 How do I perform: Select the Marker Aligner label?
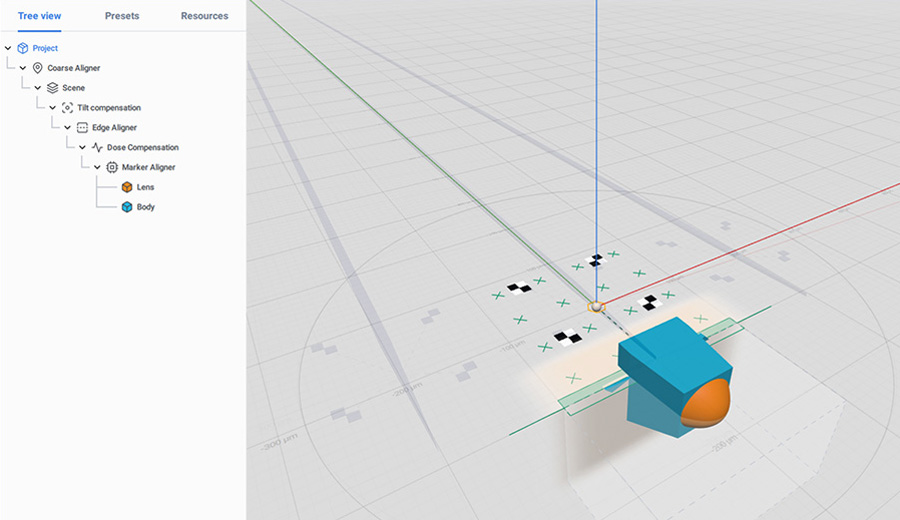148,167
